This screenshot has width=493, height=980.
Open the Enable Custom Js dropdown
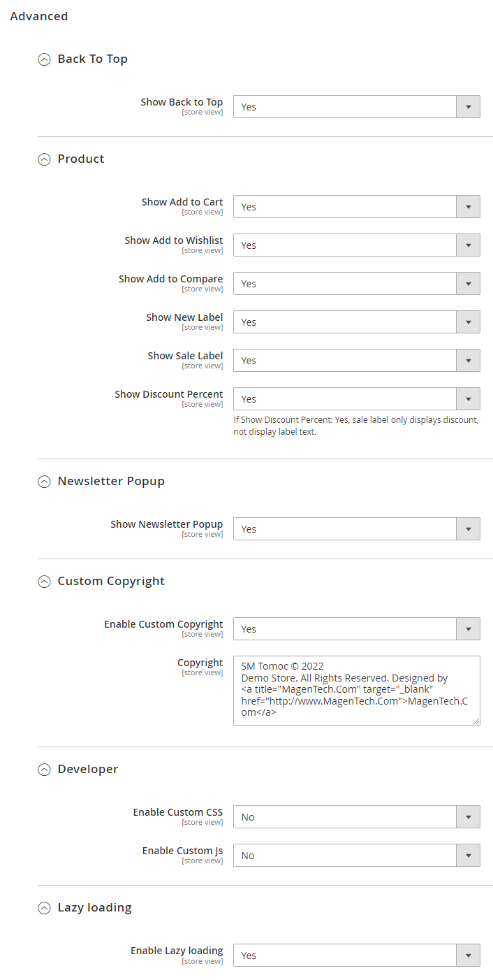pos(356,856)
